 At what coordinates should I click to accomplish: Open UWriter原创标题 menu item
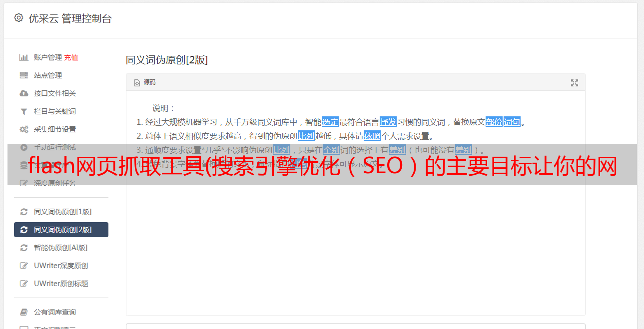pos(61,284)
